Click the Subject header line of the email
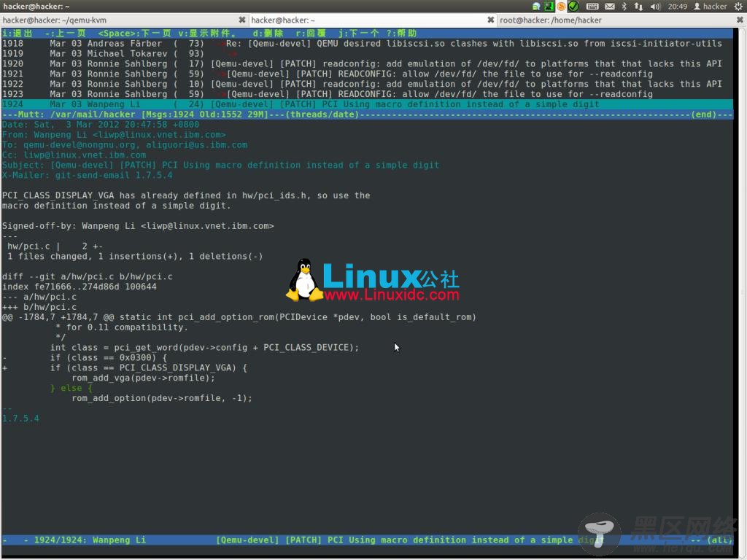The height and width of the screenshot is (560, 747). point(220,166)
